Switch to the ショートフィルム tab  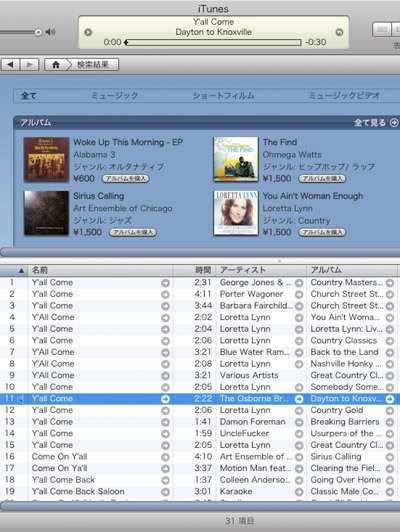point(224,96)
